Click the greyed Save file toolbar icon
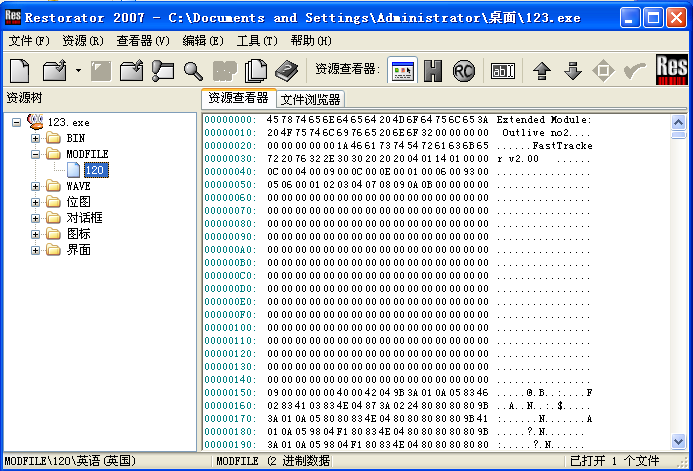 click(101, 71)
